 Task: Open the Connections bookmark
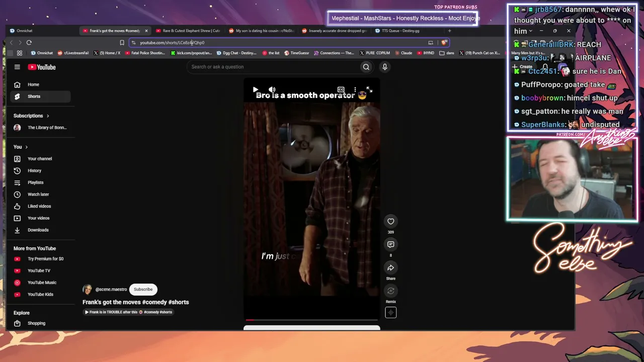point(334,53)
